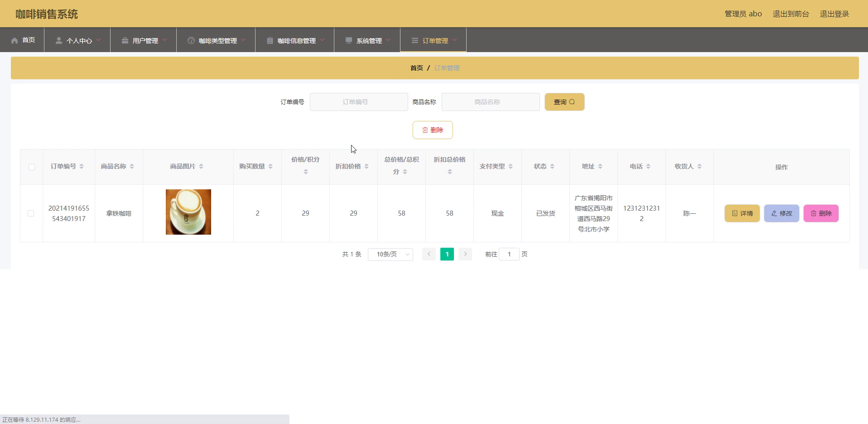This screenshot has height=424, width=868.
Task: Click the 已发货 status cell
Action: tap(545, 213)
